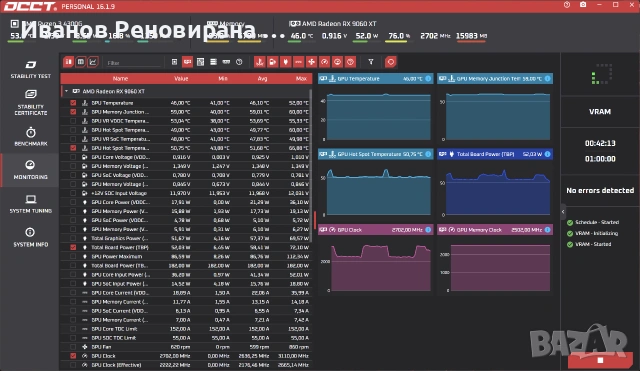Click the red reset circle icon

tap(391, 62)
